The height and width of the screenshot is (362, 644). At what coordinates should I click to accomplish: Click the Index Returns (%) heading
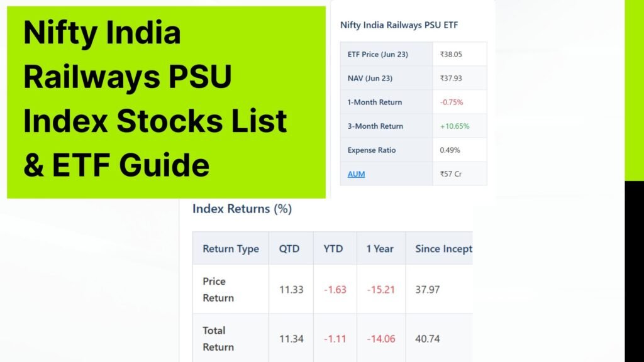click(242, 209)
